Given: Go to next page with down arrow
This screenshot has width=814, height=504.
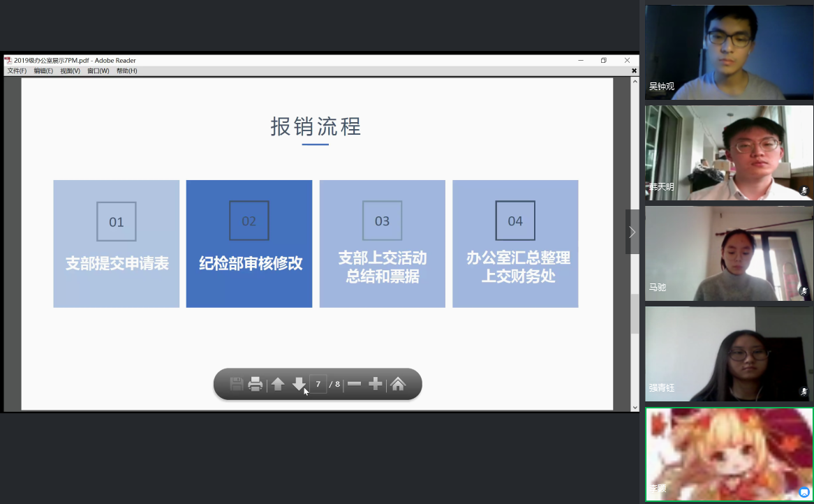Looking at the screenshot, I should (x=299, y=384).
